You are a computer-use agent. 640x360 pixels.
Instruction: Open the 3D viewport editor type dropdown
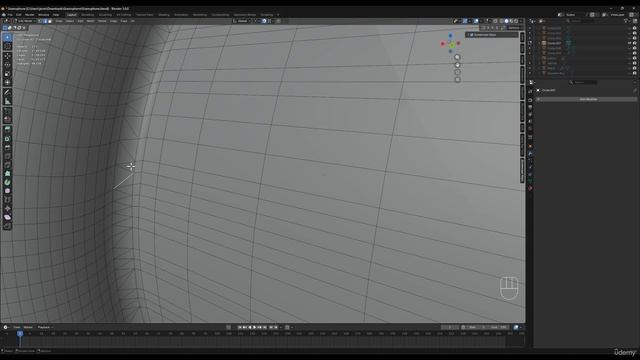pos(7,21)
